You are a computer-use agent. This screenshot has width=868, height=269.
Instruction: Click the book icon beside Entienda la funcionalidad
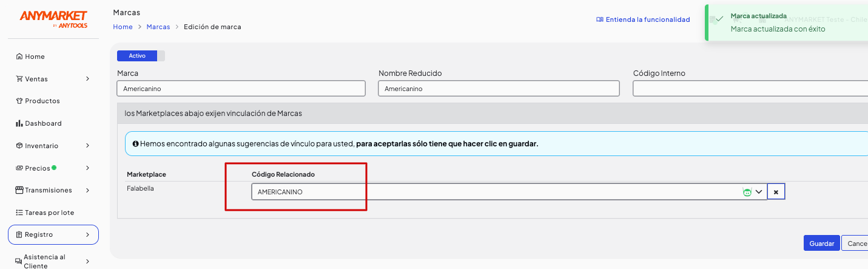click(x=600, y=19)
